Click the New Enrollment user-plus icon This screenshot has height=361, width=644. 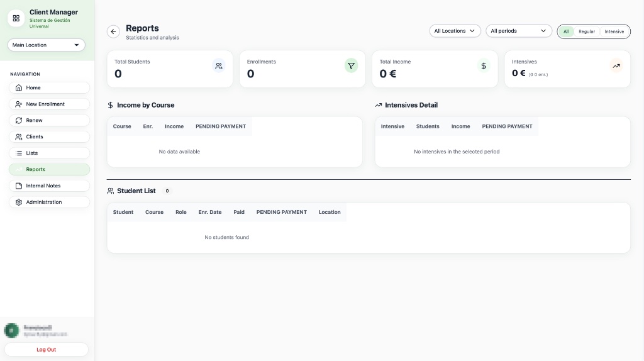coord(18,104)
